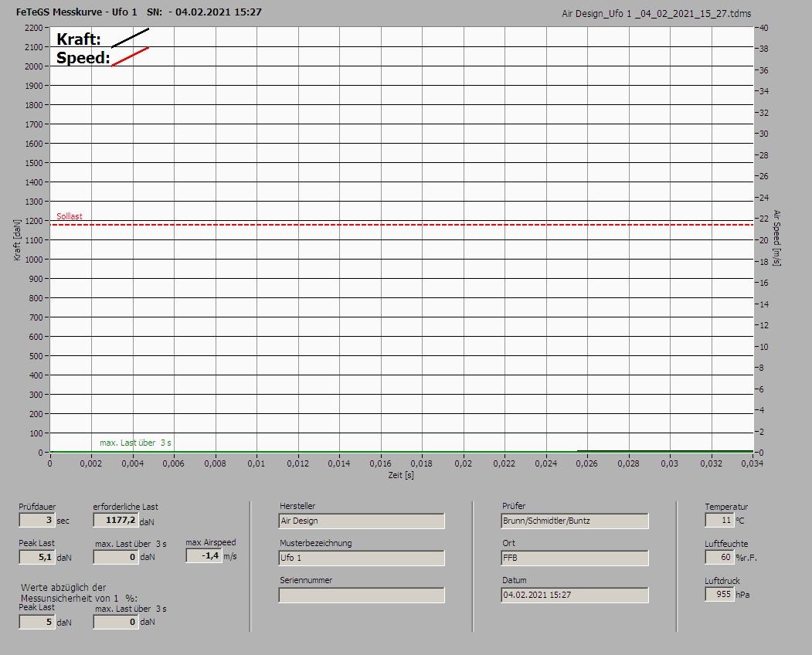The width and height of the screenshot is (812, 655).
Task: Click the empty Seriennummer field
Action: 362,596
